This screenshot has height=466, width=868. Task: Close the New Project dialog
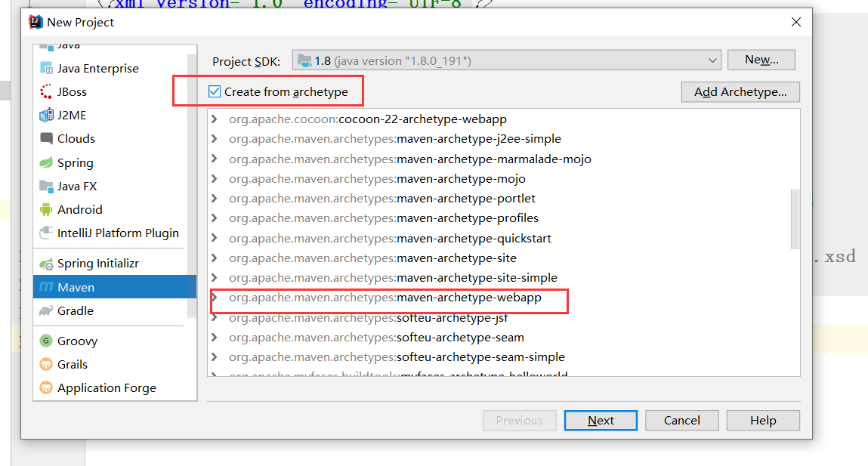(x=796, y=22)
